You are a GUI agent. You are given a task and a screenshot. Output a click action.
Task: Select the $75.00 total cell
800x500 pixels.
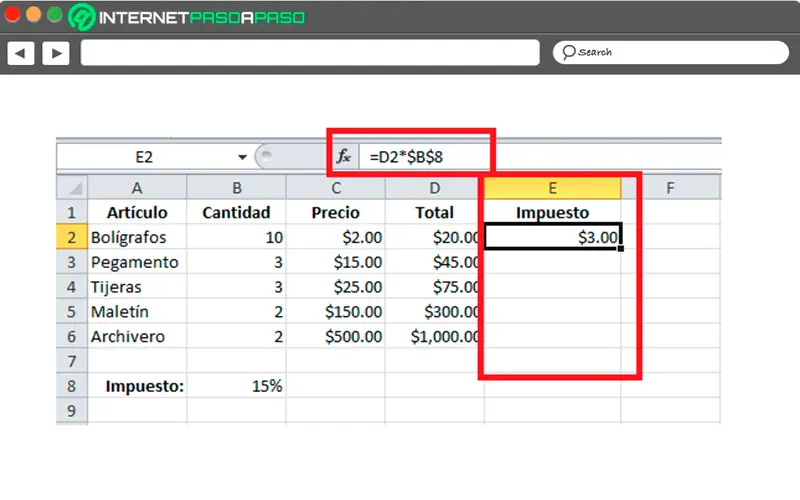[434, 287]
